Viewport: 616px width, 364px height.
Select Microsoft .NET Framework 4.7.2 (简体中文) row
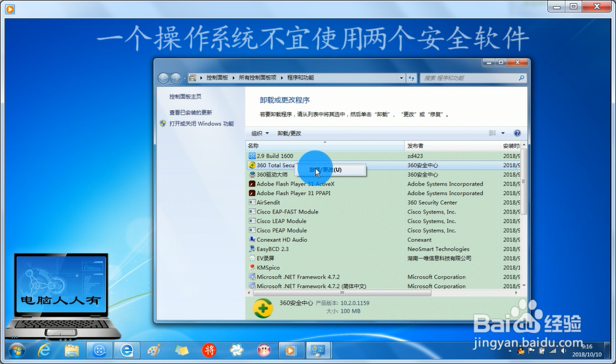point(383,286)
